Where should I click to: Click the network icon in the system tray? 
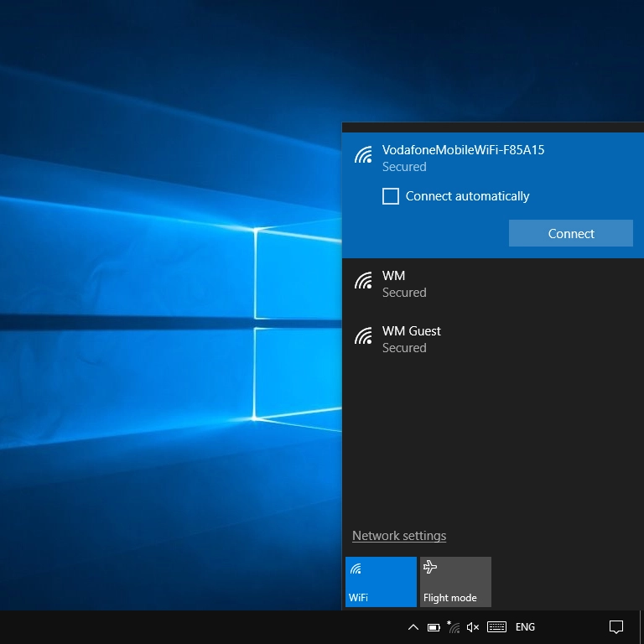tap(454, 627)
